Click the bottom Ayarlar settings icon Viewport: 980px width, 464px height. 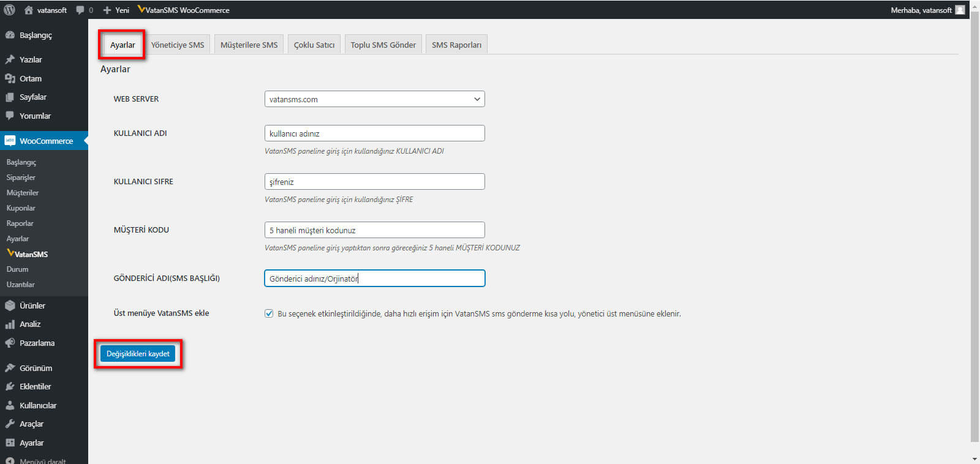click(x=10, y=443)
